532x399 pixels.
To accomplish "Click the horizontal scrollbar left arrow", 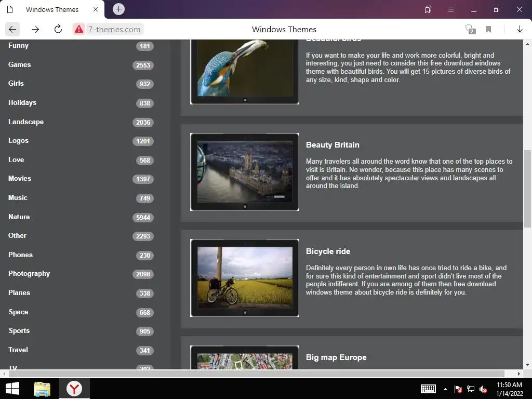I will [4, 374].
